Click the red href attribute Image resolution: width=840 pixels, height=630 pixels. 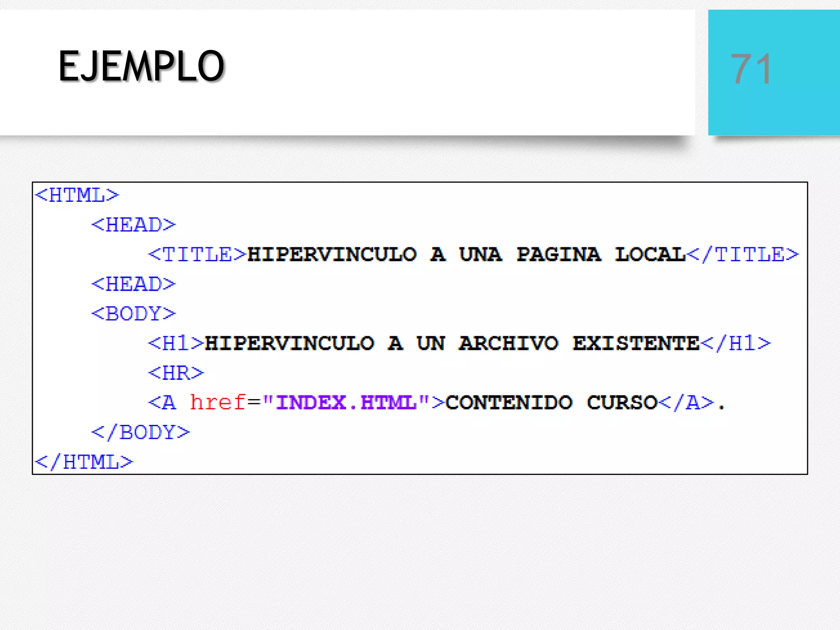pyautogui.click(x=218, y=402)
